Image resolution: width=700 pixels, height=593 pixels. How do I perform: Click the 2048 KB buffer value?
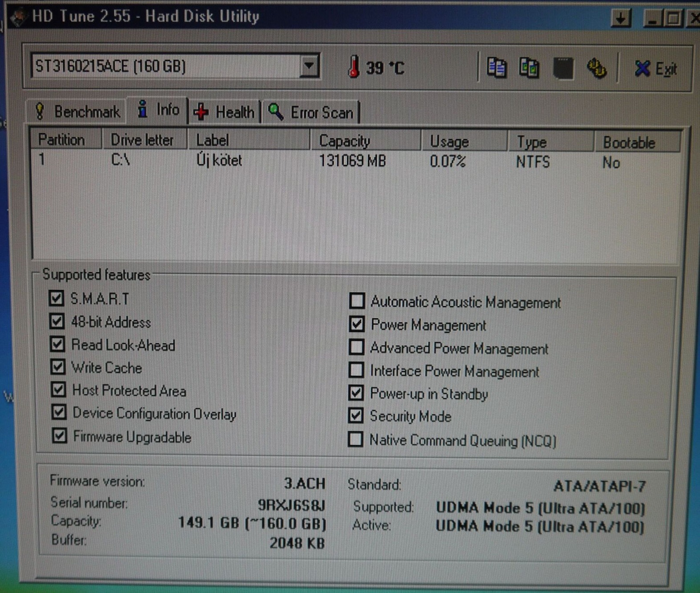tap(297, 543)
